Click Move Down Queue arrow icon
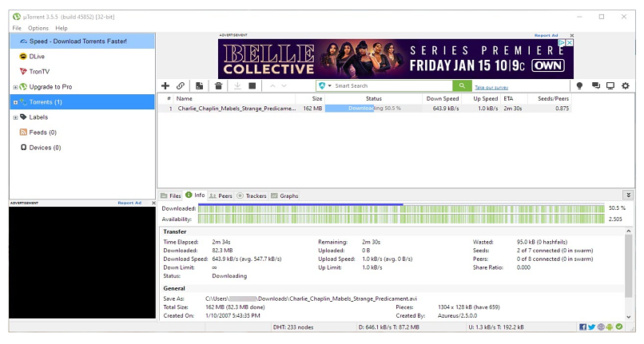 tap(284, 85)
